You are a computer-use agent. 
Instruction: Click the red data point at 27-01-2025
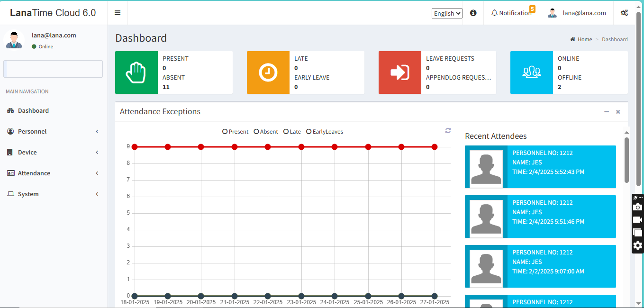[435, 147]
